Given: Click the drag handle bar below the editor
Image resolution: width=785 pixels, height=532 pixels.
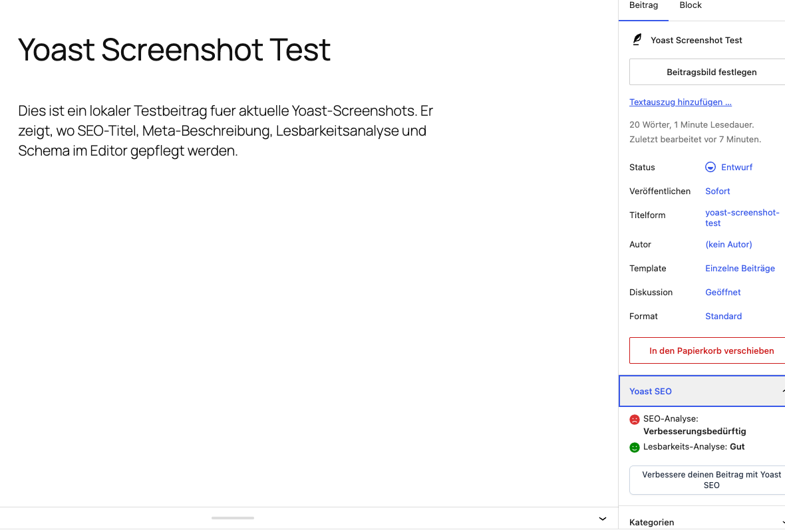Looking at the screenshot, I should click(233, 518).
